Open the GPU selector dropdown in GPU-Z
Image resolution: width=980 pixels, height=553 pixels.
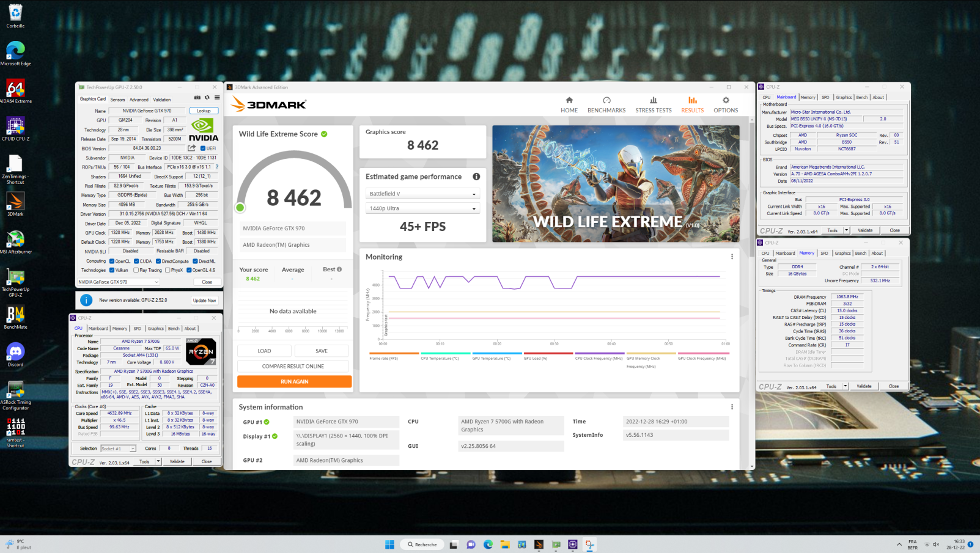[x=119, y=282]
